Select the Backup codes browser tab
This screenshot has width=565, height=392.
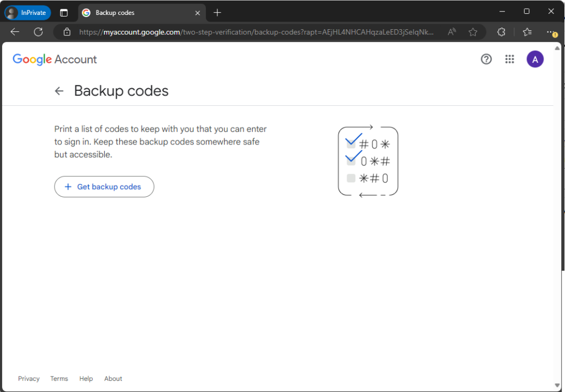click(x=138, y=12)
